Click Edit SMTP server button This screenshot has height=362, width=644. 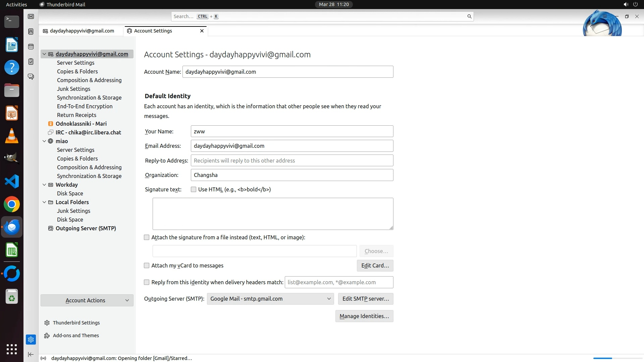point(366,299)
